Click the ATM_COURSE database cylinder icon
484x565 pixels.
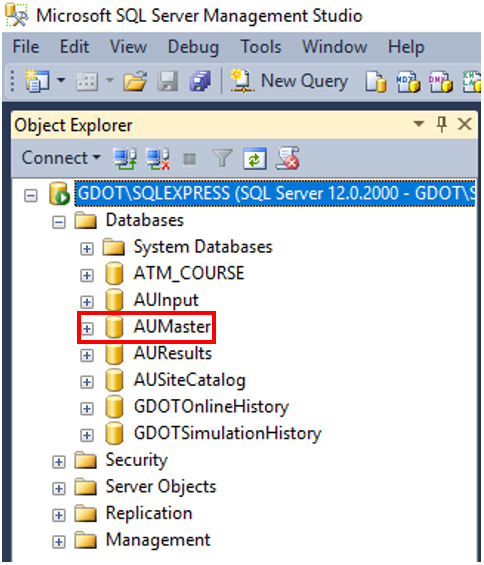coord(114,274)
